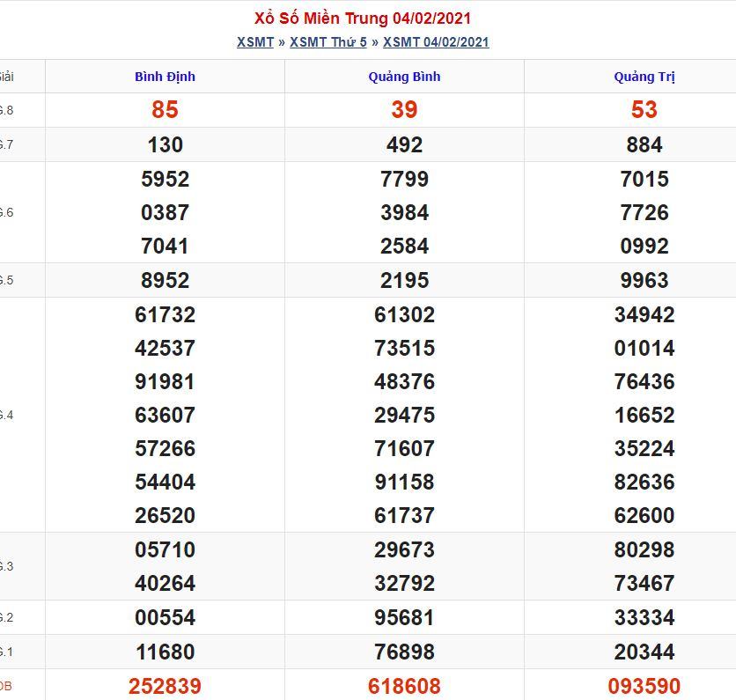The image size is (736, 700).
Task: Select Bình Định G.8 number 85
Action: pyautogui.click(x=165, y=110)
